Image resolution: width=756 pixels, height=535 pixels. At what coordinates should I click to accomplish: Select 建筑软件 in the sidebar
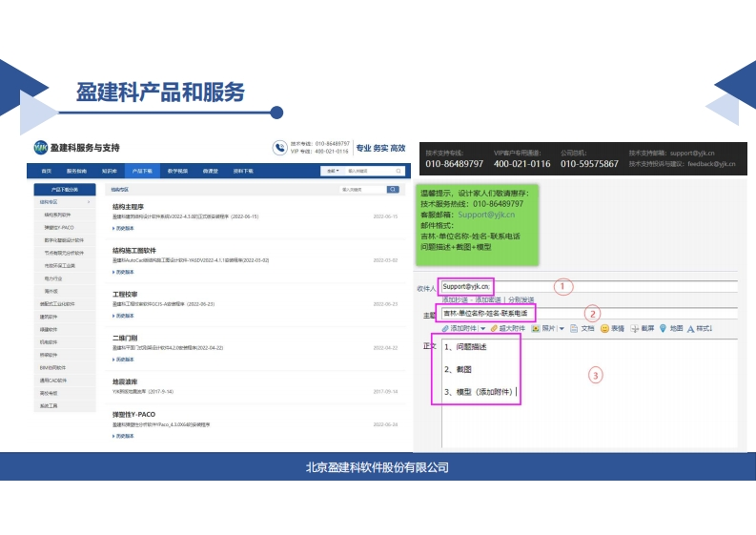pyautogui.click(x=49, y=317)
